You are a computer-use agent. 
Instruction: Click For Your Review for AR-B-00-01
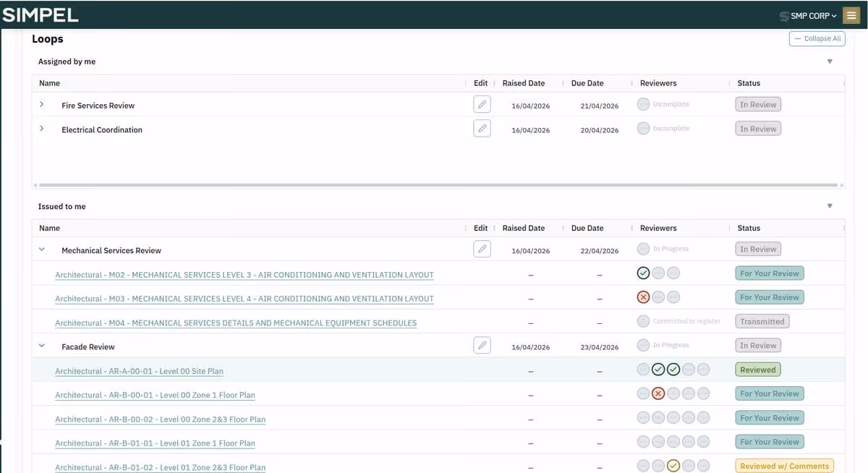pos(770,393)
